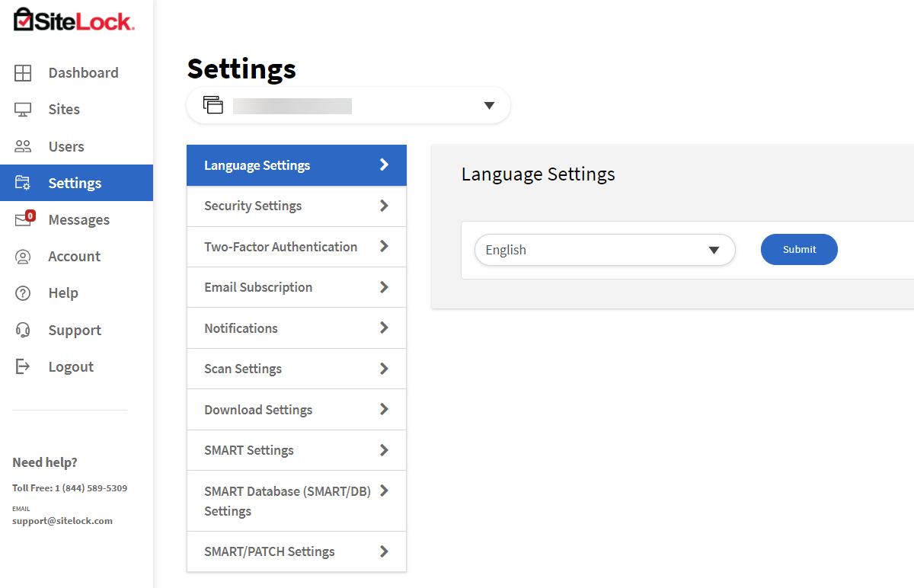Open the site selector dropdown arrow
This screenshot has height=588, width=914.
coord(490,106)
